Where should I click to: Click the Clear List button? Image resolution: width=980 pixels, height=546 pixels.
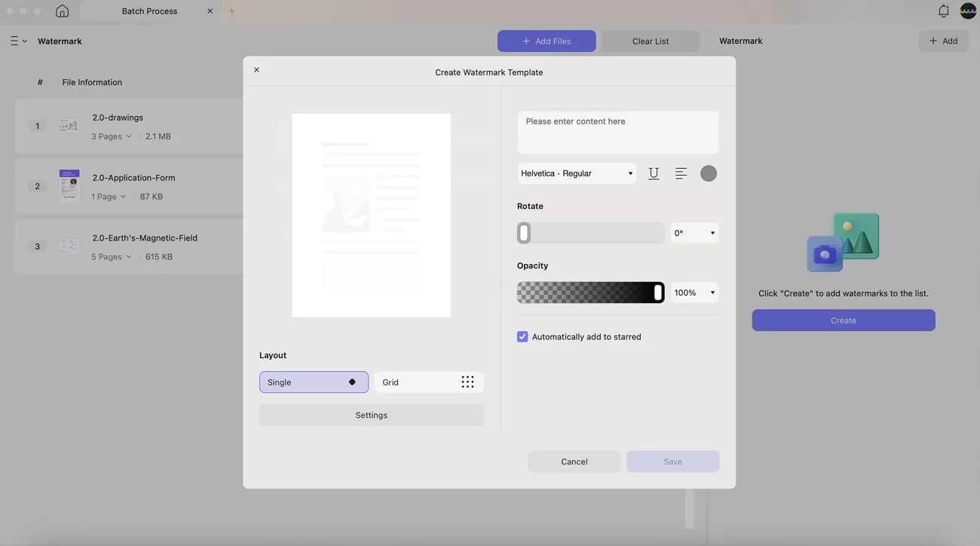click(x=651, y=41)
